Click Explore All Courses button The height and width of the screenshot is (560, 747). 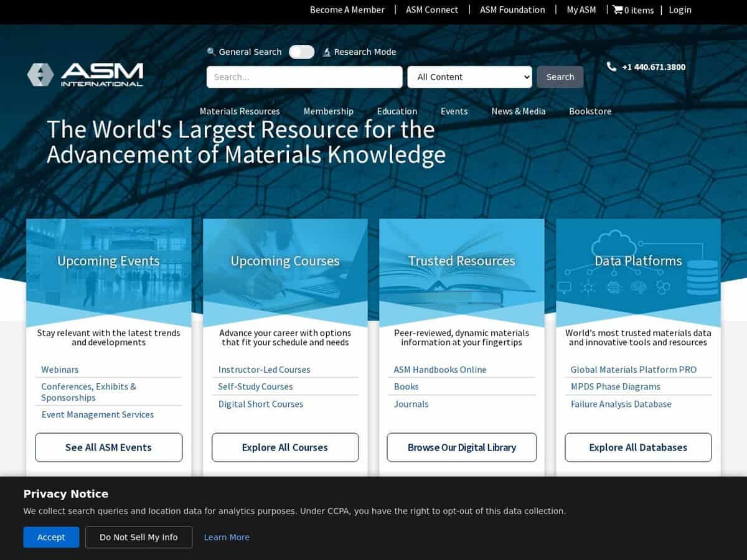click(x=285, y=447)
